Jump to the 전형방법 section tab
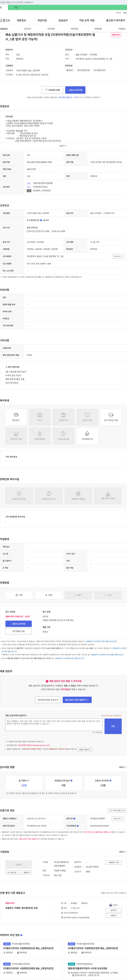The image size is (127, 980). [x=98, y=29]
